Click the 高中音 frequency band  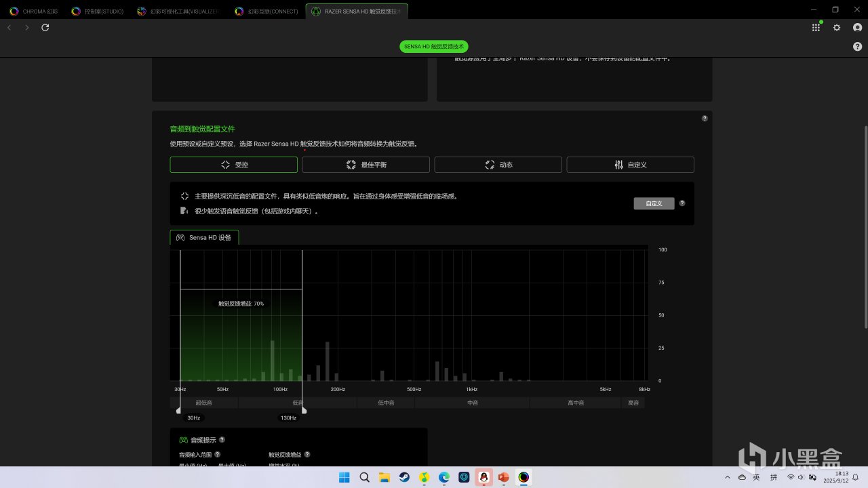[576, 403]
